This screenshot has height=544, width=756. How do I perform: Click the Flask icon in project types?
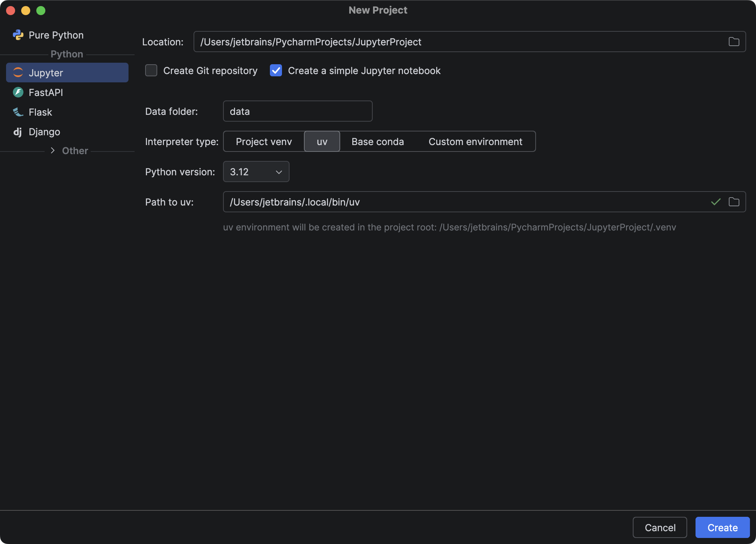click(x=18, y=112)
